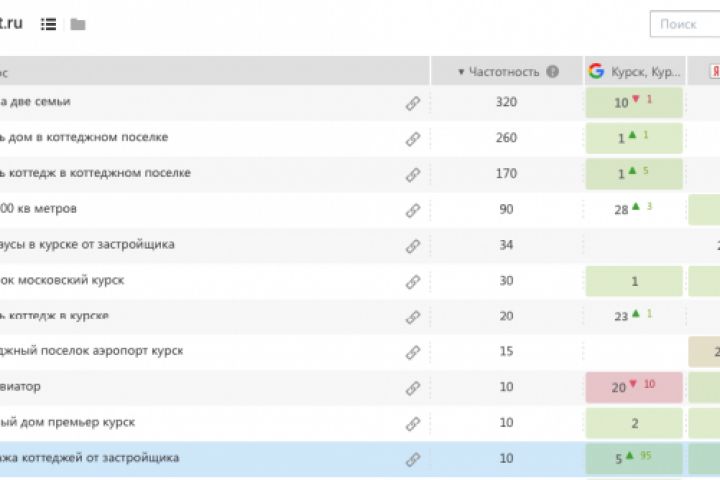
Task: Select the Google 'Курск' column header
Action: [x=635, y=71]
